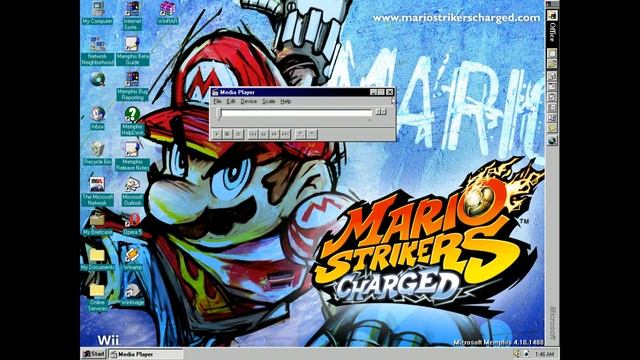Click the Fast Forward button in Media Player

click(x=274, y=134)
